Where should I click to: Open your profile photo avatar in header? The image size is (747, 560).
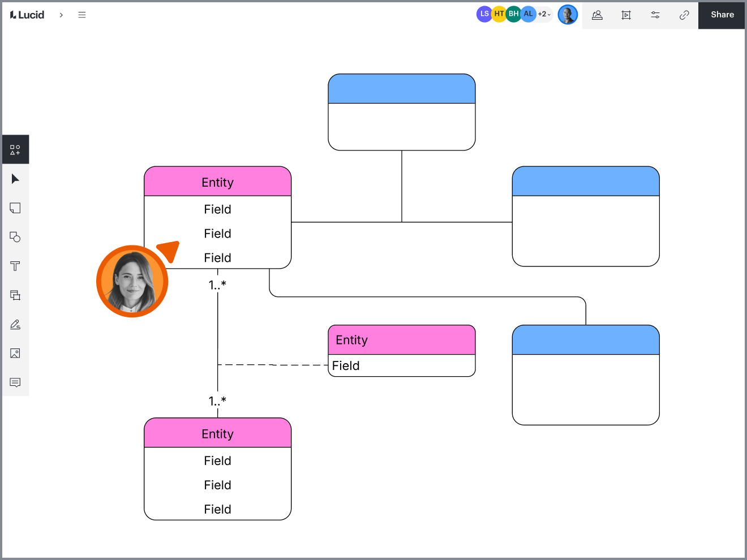tap(568, 15)
